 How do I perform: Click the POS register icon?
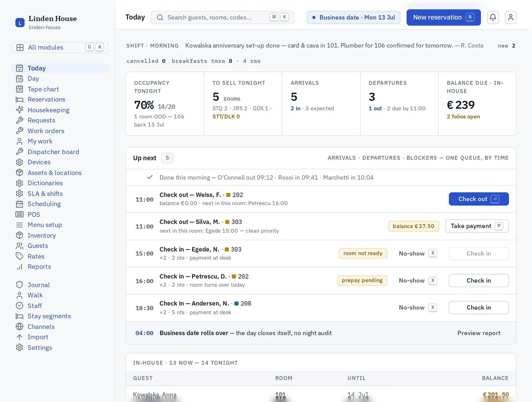pyautogui.click(x=20, y=214)
